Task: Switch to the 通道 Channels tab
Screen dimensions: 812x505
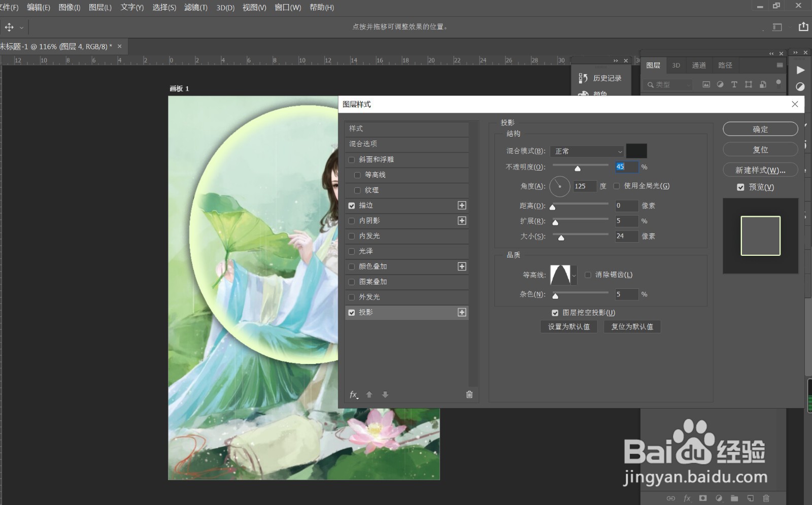Action: 699,65
